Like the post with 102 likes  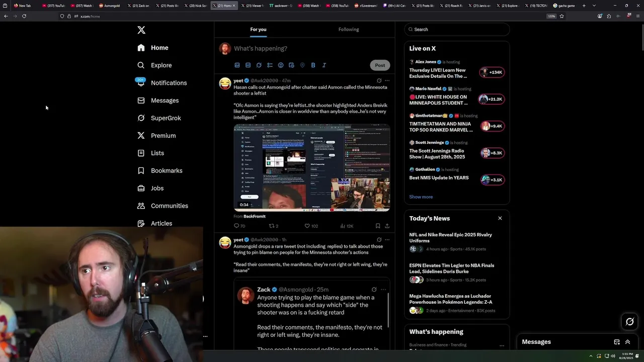pos(311,226)
